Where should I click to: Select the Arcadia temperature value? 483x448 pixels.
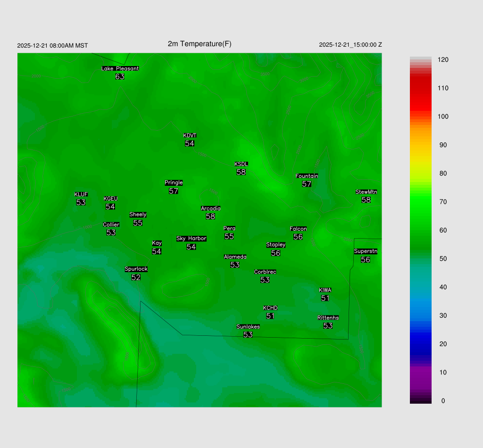(x=210, y=216)
